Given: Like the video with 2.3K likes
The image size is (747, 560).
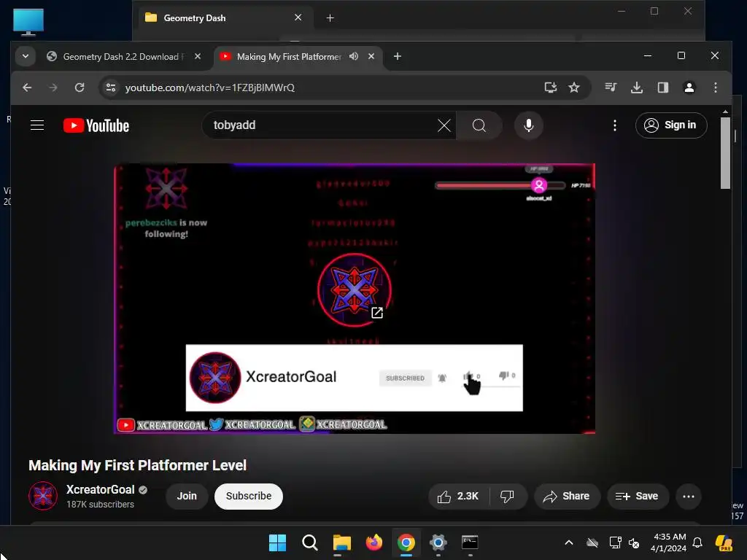Looking at the screenshot, I should point(458,496).
